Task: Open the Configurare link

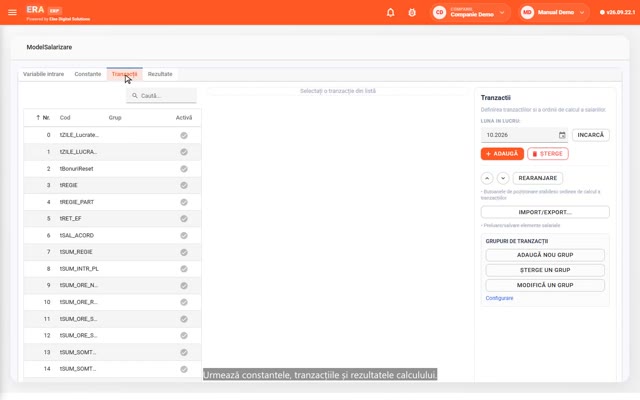Action: pyautogui.click(x=499, y=298)
